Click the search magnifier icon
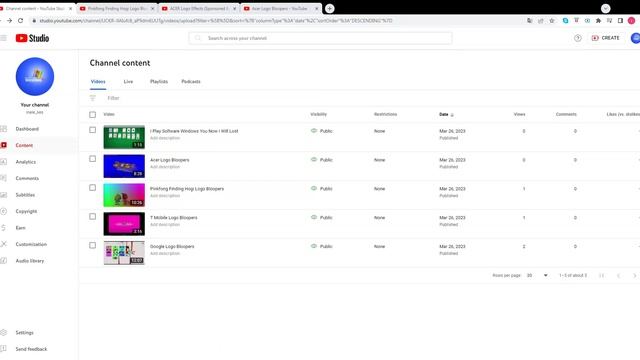The height and width of the screenshot is (360, 640). point(198,38)
